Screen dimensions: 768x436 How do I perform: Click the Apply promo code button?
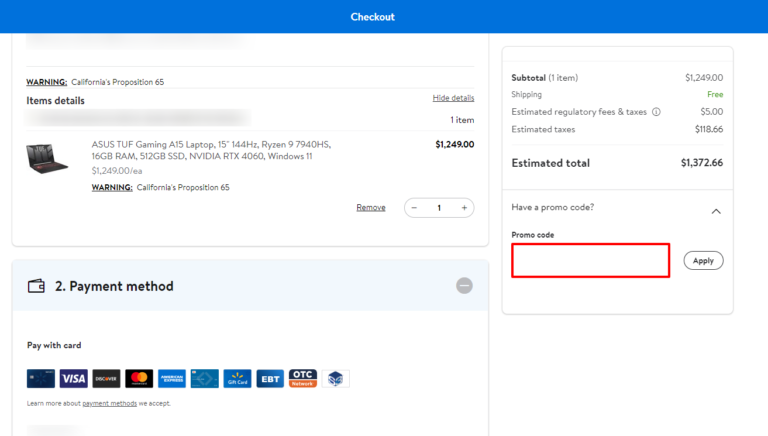703,261
